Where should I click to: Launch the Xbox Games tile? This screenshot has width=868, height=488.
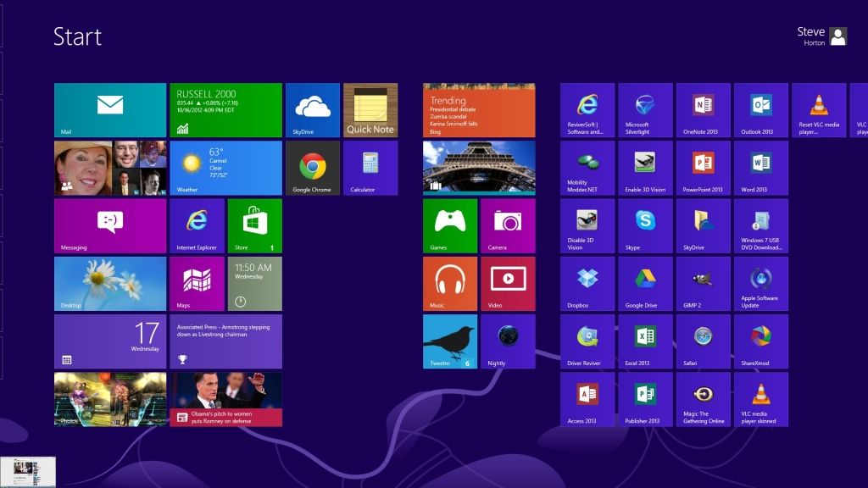[x=449, y=225]
